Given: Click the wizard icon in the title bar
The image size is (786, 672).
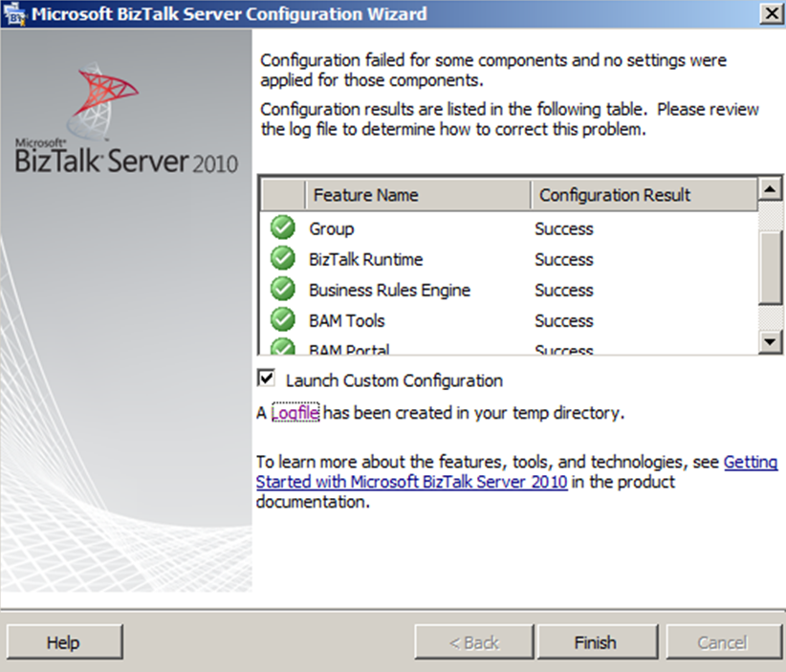Looking at the screenshot, I should (13, 13).
